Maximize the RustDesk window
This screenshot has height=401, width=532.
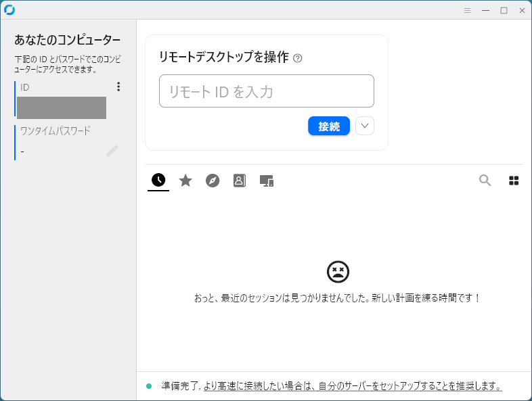coord(504,10)
